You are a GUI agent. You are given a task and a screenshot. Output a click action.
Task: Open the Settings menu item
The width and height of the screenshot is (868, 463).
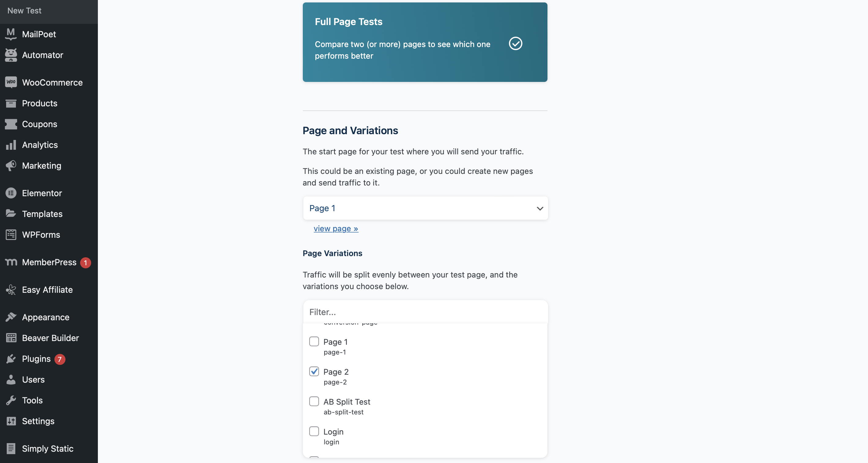click(x=38, y=421)
